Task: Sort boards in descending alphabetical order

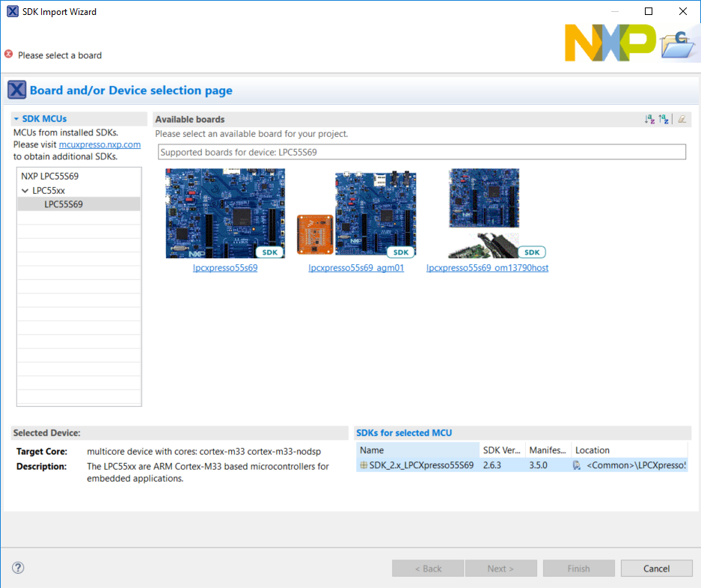Action: click(x=663, y=120)
